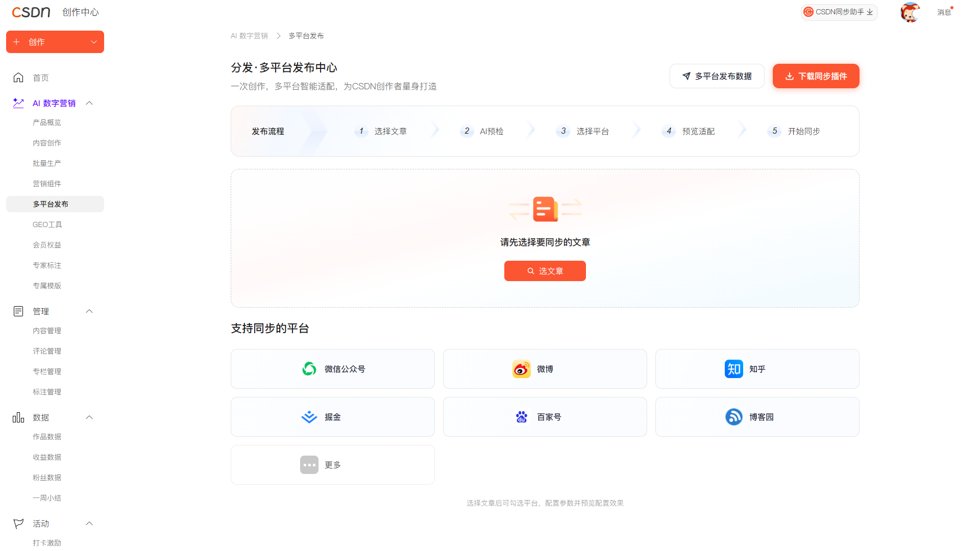Open 专属模版 in sidebar

pos(47,286)
